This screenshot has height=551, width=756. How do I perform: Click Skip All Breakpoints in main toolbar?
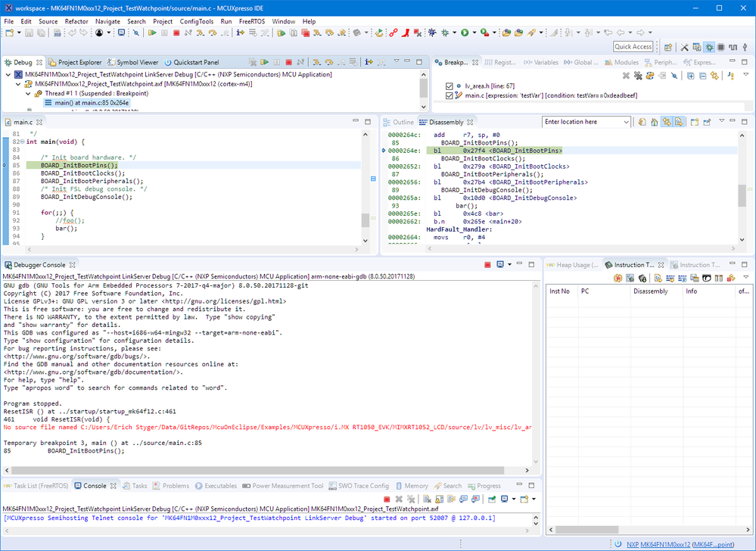click(x=136, y=33)
